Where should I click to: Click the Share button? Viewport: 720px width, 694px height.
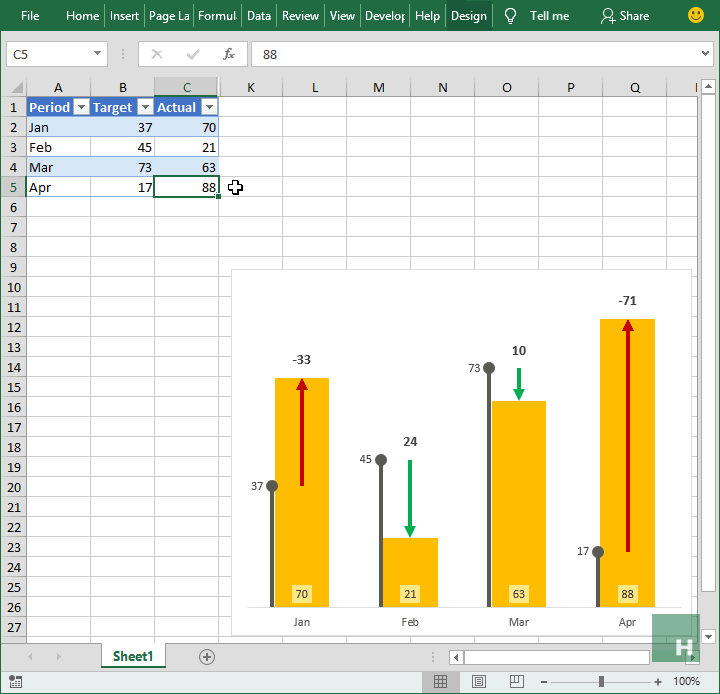click(x=625, y=16)
